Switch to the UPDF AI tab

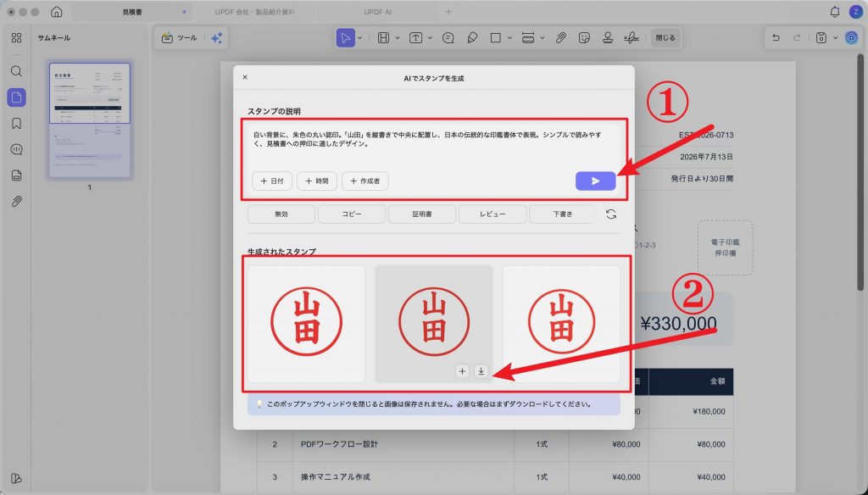click(x=378, y=12)
